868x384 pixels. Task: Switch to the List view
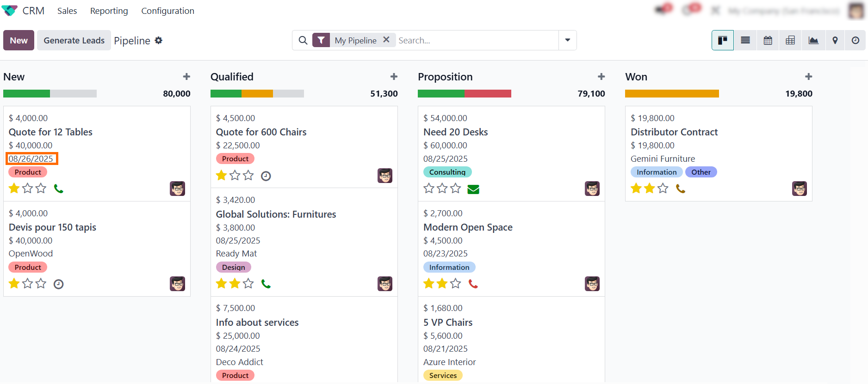(x=745, y=40)
